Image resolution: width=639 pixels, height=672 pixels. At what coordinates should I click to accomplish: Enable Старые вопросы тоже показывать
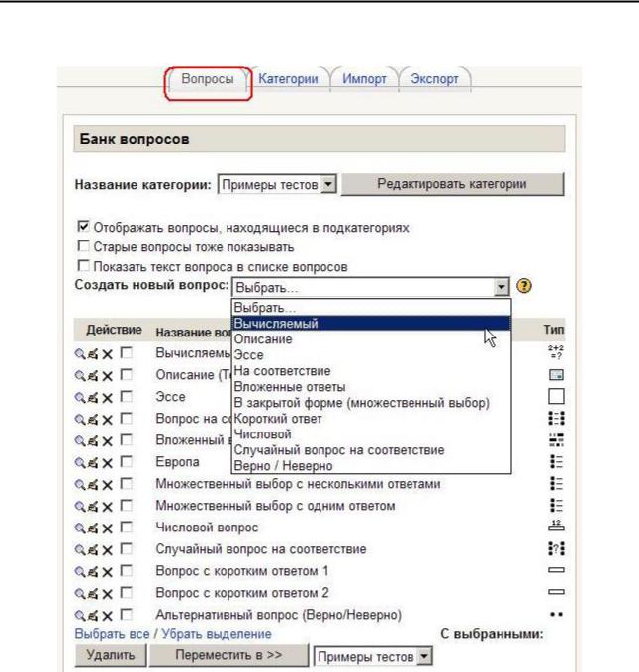[x=83, y=246]
